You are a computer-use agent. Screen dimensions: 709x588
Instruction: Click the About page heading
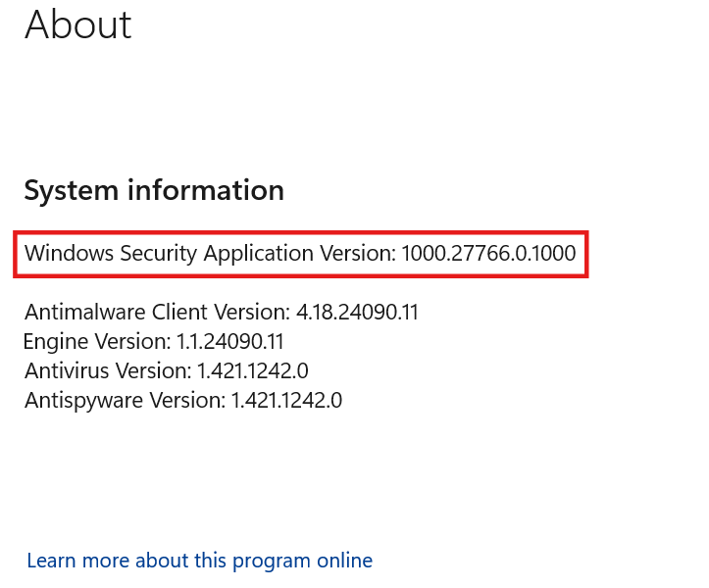[77, 24]
